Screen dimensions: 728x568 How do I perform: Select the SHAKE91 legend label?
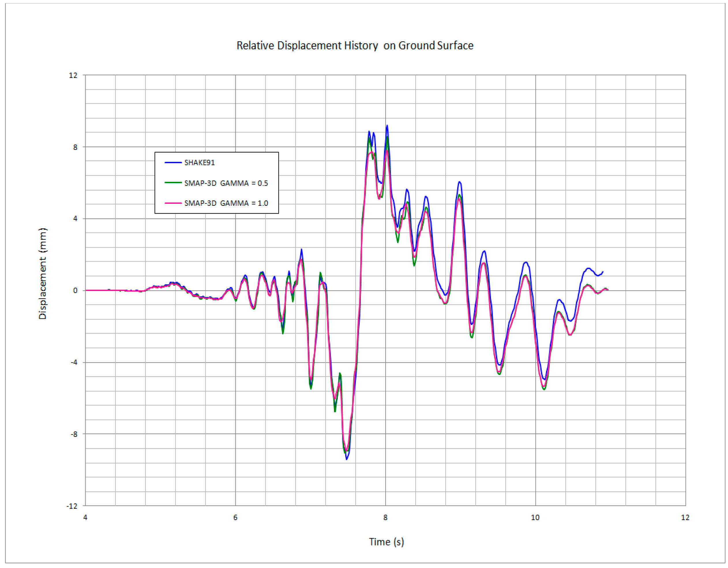coord(199,163)
